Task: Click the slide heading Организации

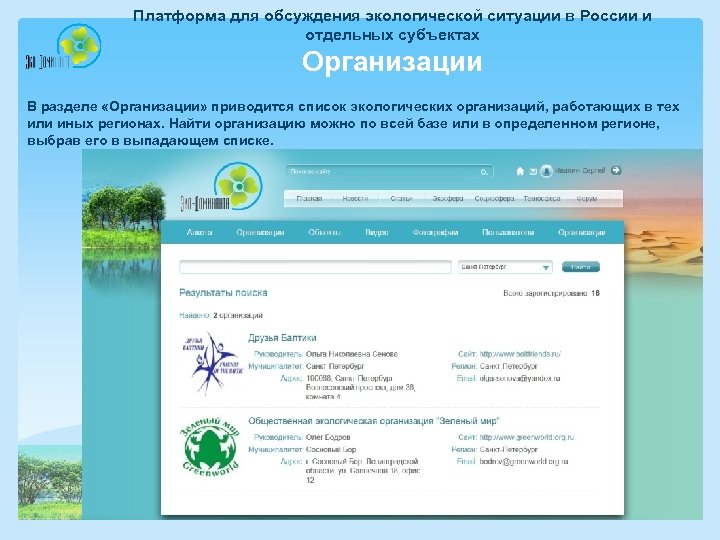Action: [x=392, y=61]
